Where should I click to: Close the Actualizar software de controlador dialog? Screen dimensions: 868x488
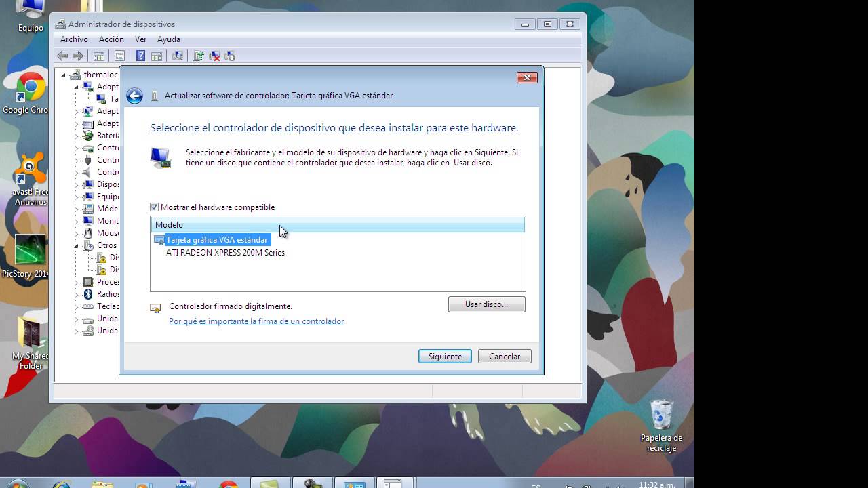click(x=527, y=77)
